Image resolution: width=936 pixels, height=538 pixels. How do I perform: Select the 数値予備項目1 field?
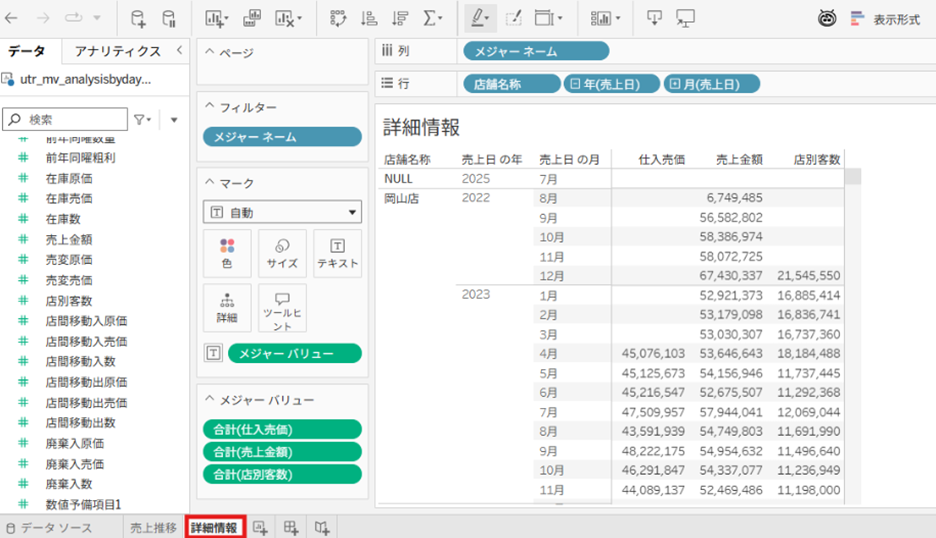(x=83, y=505)
